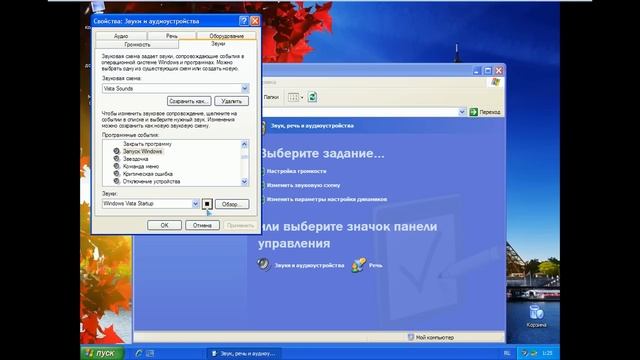Open the пуск Start menu
The height and width of the screenshot is (360, 640).
(102, 353)
